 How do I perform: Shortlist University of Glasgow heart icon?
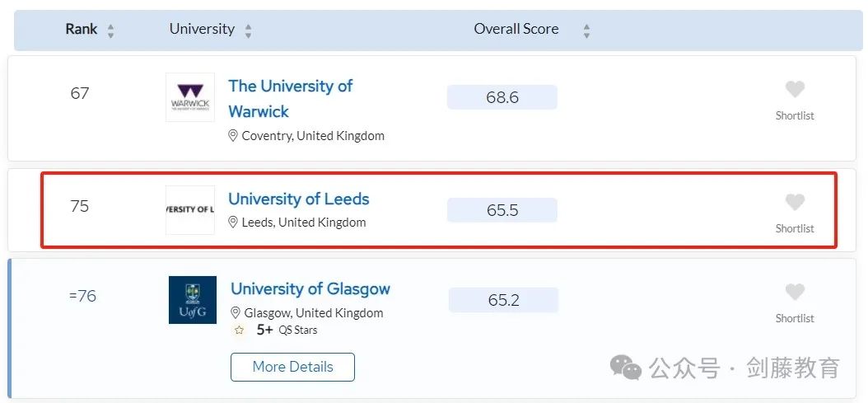click(x=795, y=292)
